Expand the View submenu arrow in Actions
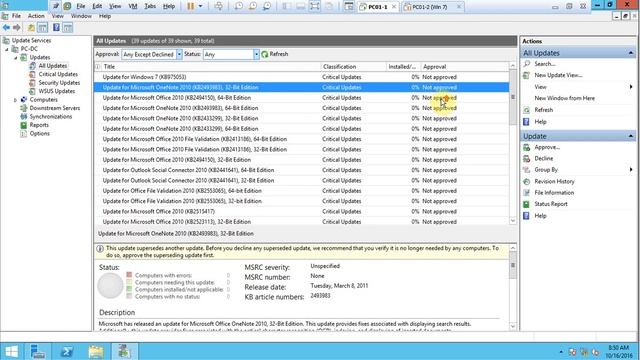 [631, 87]
